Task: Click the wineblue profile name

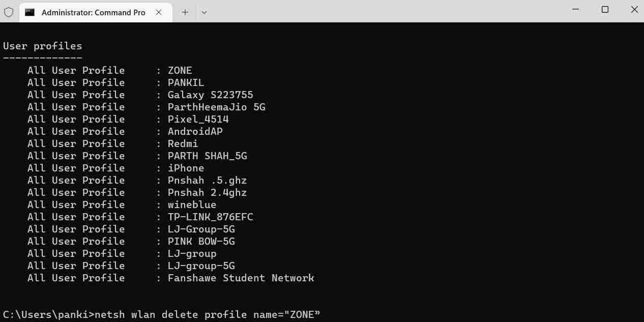Action: [x=192, y=204]
